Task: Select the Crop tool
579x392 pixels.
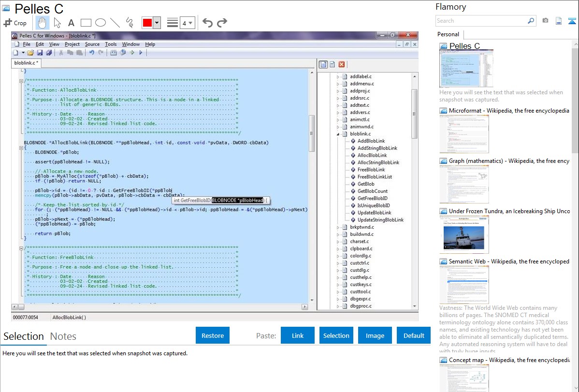Action: [x=15, y=23]
